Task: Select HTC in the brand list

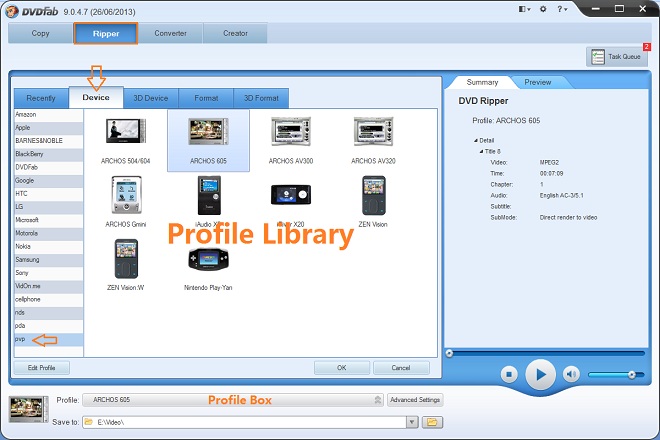Action: (48, 194)
